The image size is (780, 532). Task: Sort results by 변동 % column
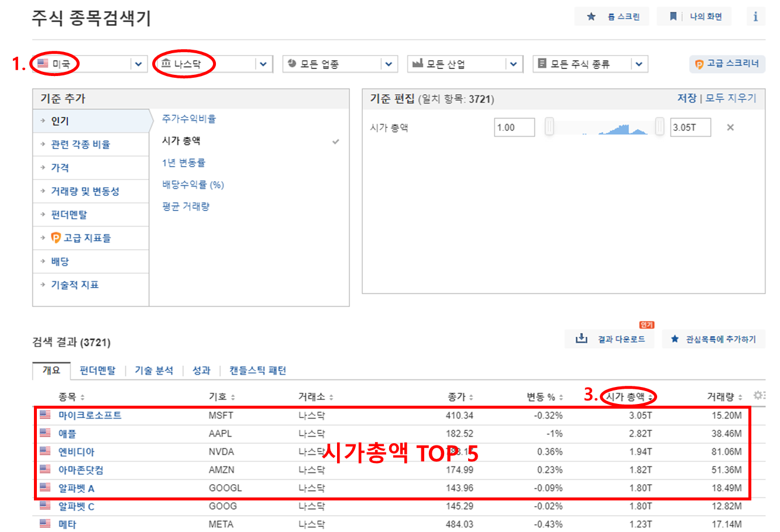(x=545, y=397)
